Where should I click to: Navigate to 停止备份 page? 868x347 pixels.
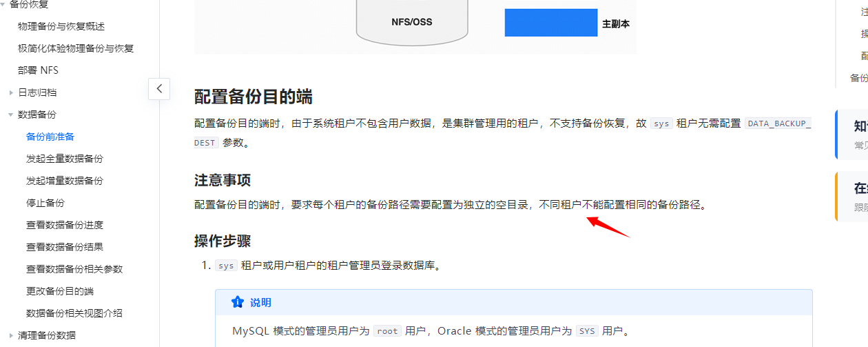[x=45, y=203]
